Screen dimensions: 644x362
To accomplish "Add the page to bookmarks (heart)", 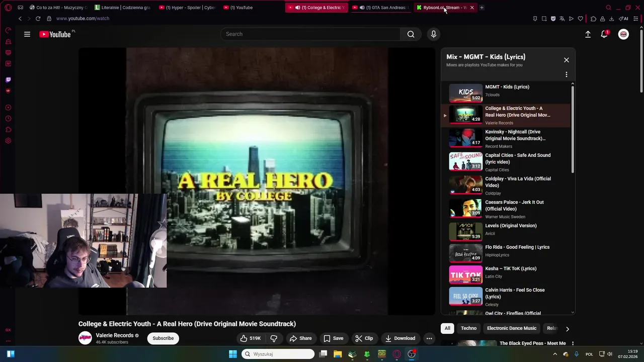I will [580, 19].
